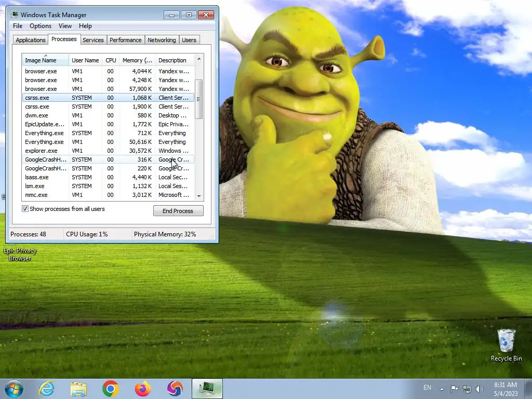Click Show desktop button at taskbar end
532x399 pixels.
[528, 389]
